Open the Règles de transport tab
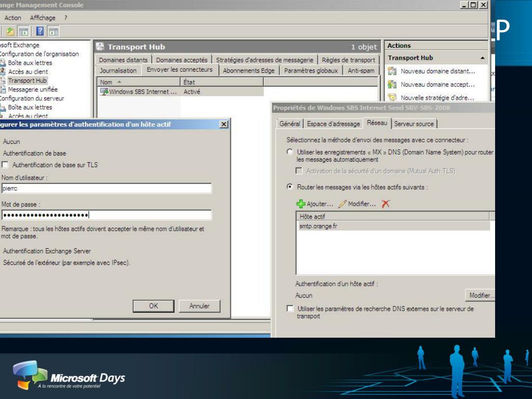Viewport: 532px width, 399px height. tap(349, 60)
